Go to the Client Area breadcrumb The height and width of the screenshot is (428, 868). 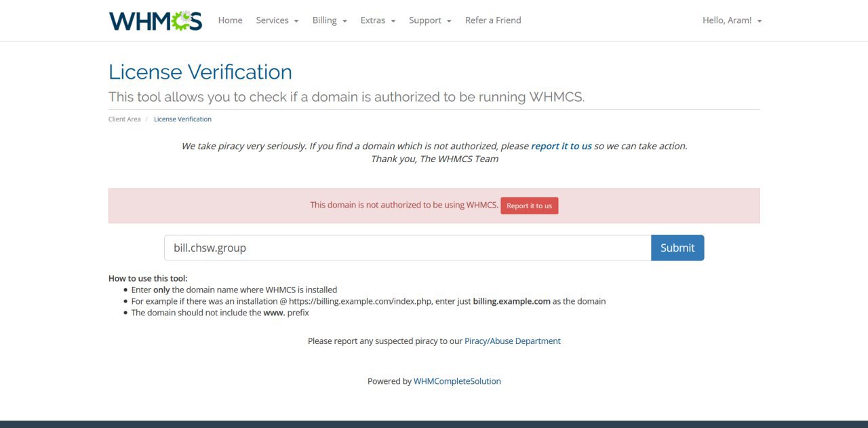tap(125, 119)
